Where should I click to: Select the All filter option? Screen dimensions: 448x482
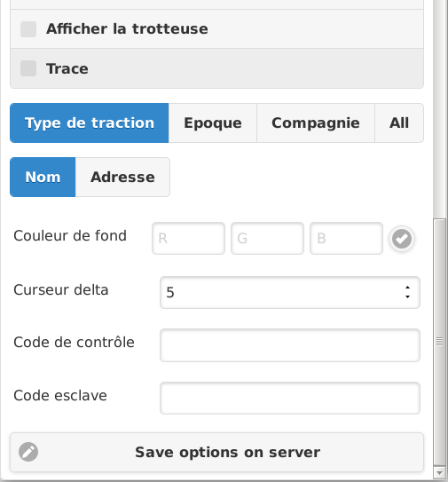point(399,123)
